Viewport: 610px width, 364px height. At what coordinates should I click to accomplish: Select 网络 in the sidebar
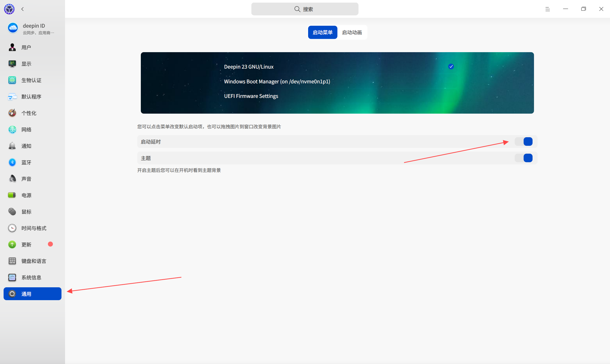[x=32, y=129]
